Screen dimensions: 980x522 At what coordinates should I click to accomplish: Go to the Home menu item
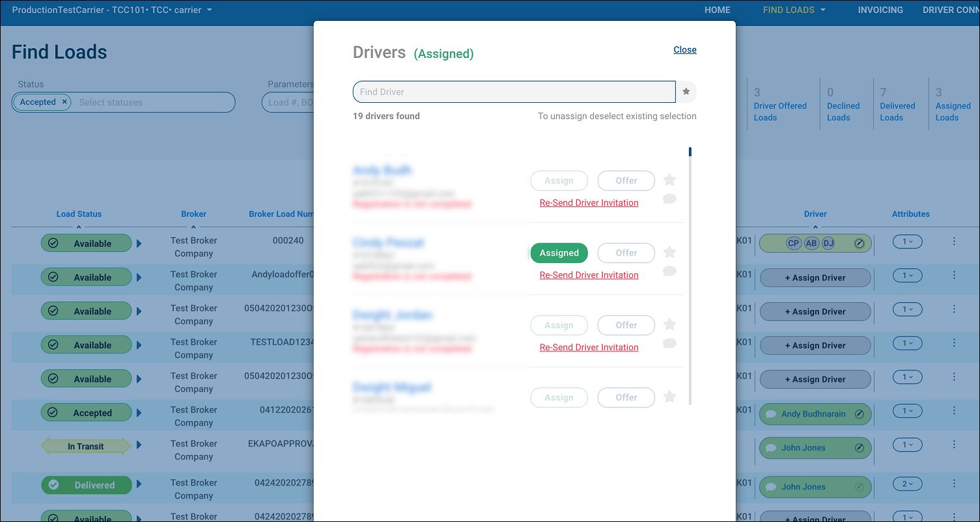pos(717,10)
